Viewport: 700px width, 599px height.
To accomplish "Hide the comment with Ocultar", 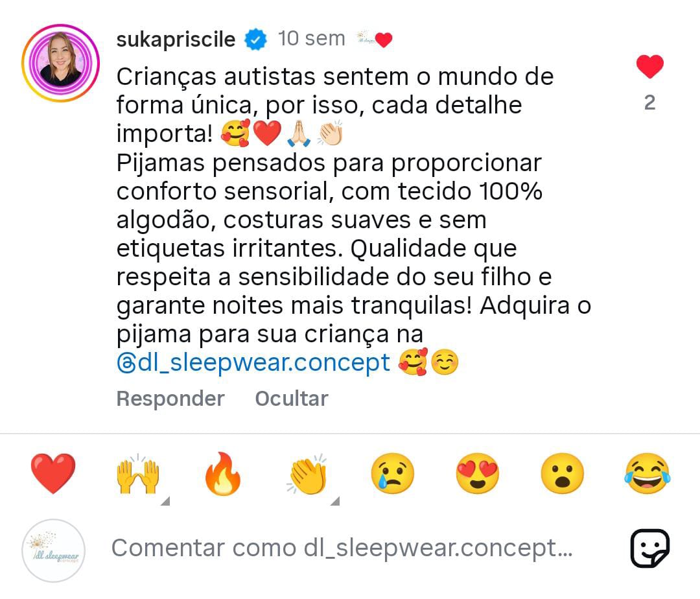I will [x=292, y=398].
